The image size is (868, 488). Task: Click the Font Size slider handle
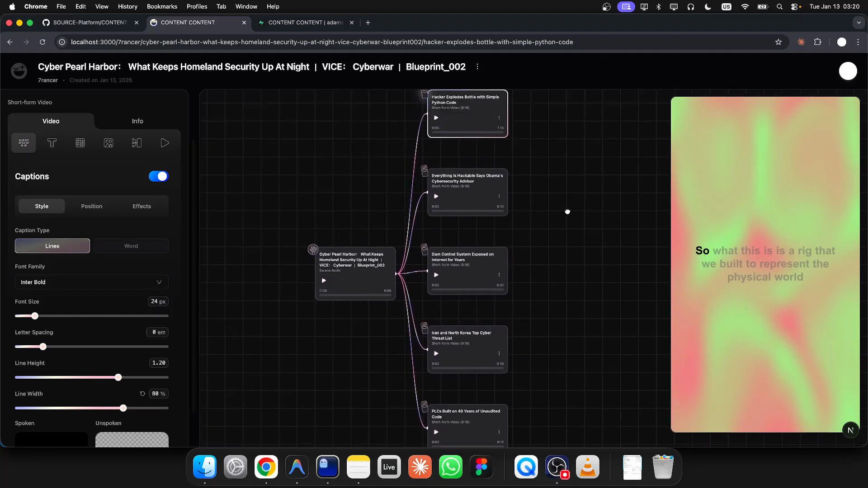click(x=35, y=316)
